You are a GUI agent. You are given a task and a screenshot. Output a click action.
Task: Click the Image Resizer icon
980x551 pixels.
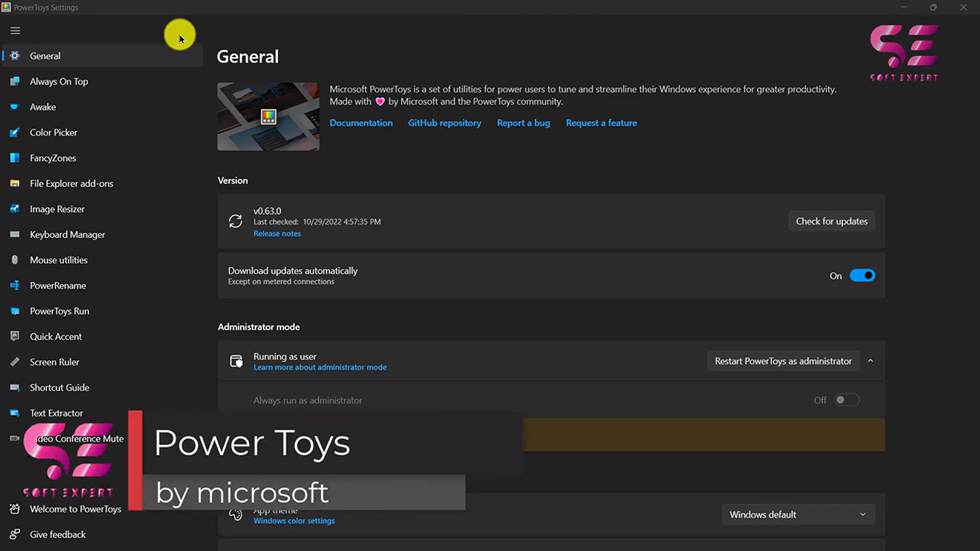[15, 209]
